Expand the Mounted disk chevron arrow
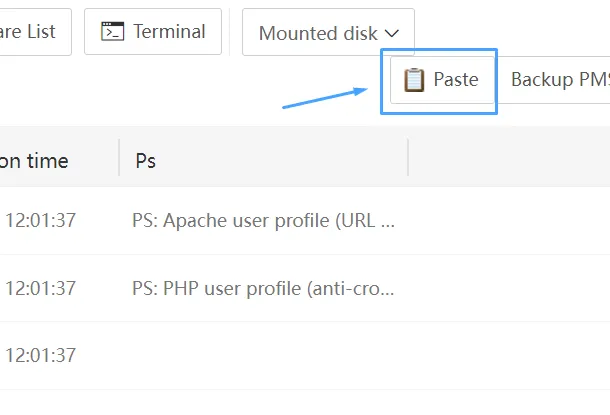610x415 pixels. [x=391, y=33]
